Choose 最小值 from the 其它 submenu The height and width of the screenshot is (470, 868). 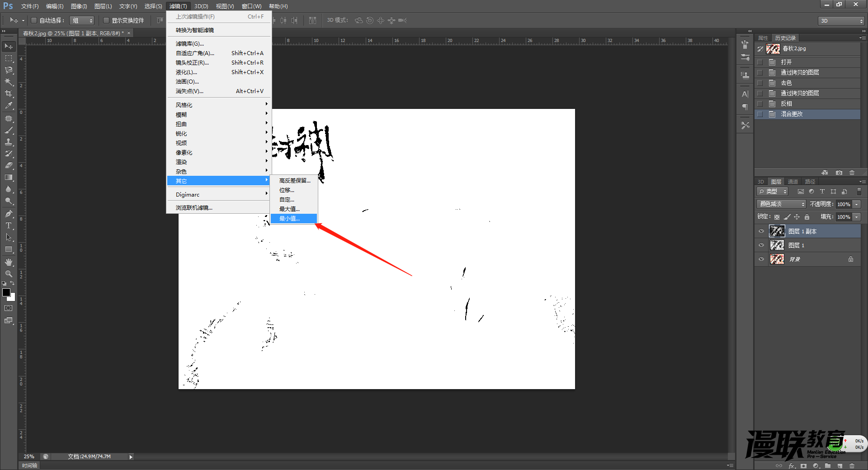(x=294, y=219)
